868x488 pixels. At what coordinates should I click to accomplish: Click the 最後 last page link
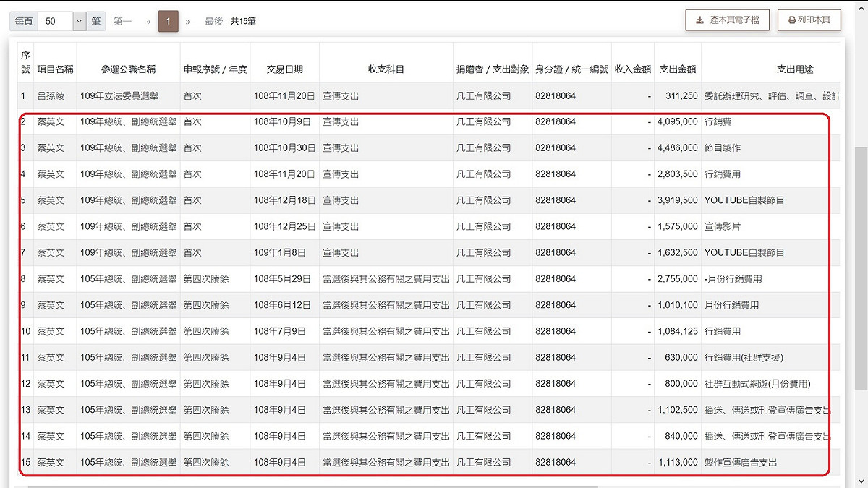point(213,21)
